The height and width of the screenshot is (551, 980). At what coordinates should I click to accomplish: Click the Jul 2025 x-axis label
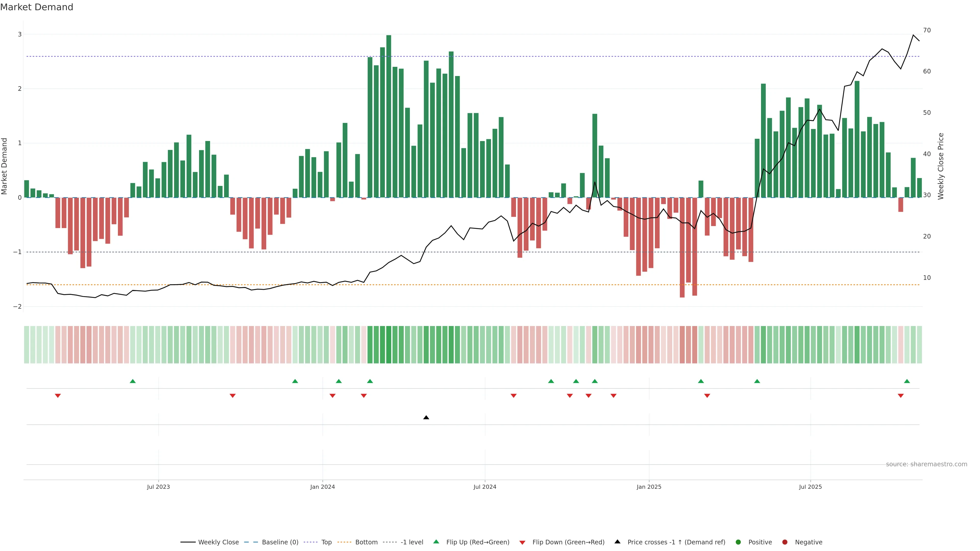810,487
